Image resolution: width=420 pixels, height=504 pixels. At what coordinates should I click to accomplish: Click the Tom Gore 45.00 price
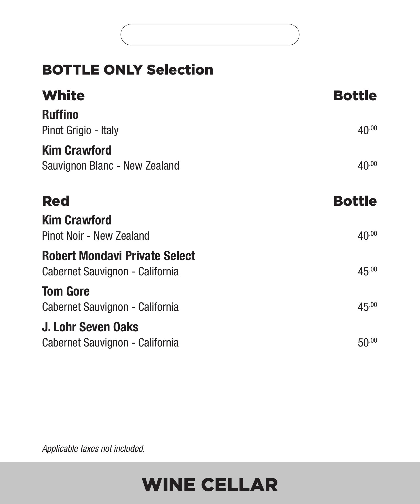tap(367, 307)
